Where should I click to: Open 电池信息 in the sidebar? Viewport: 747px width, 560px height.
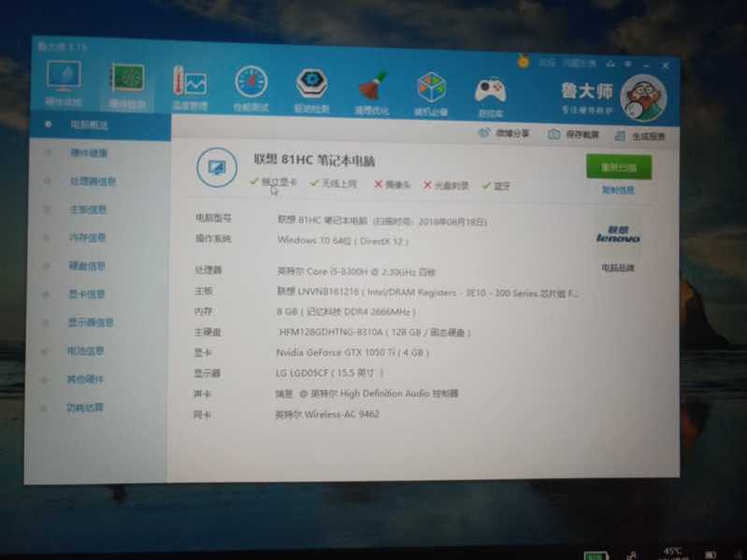(85, 352)
